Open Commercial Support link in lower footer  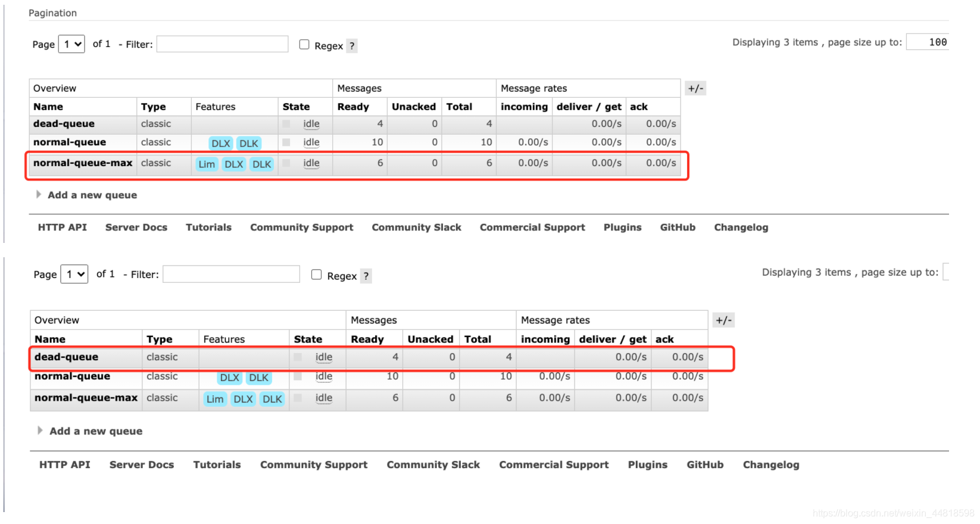click(x=554, y=465)
